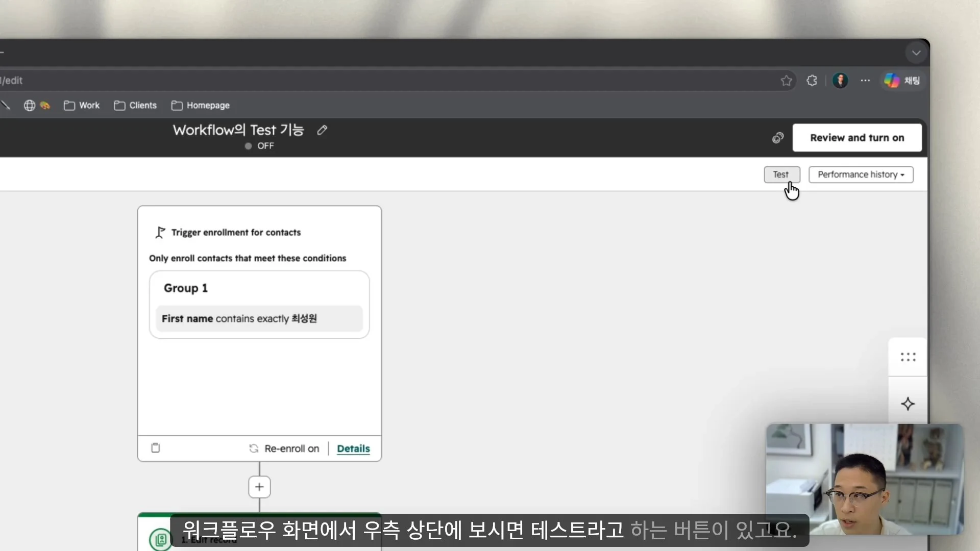Click the Re-enroll on label
The image size is (980, 551).
coord(291,448)
